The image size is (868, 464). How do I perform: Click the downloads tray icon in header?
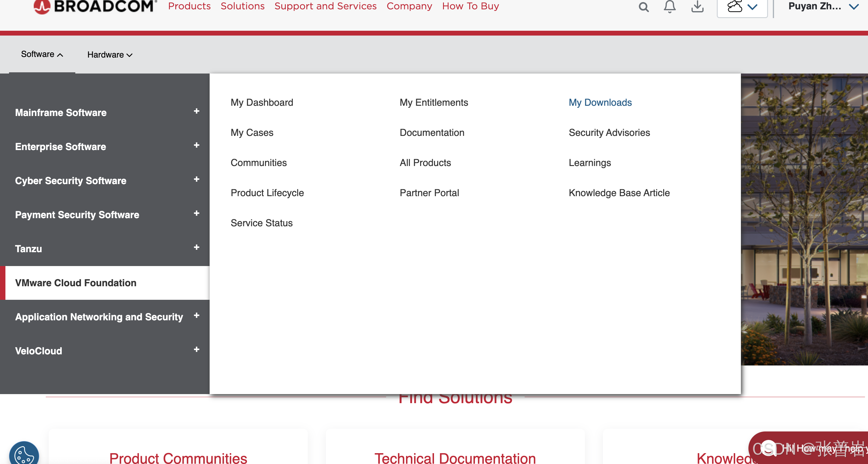(x=697, y=7)
